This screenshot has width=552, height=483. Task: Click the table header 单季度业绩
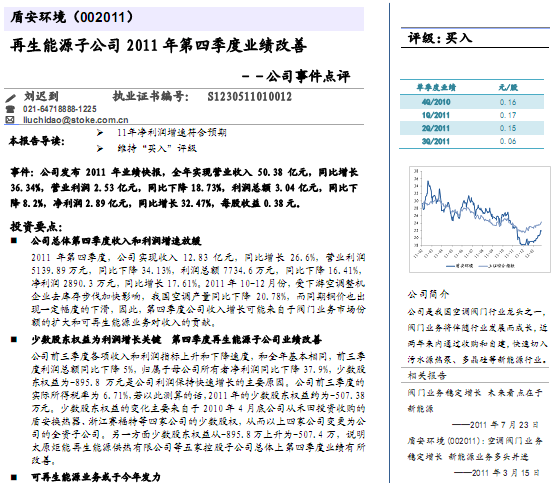pos(436,87)
